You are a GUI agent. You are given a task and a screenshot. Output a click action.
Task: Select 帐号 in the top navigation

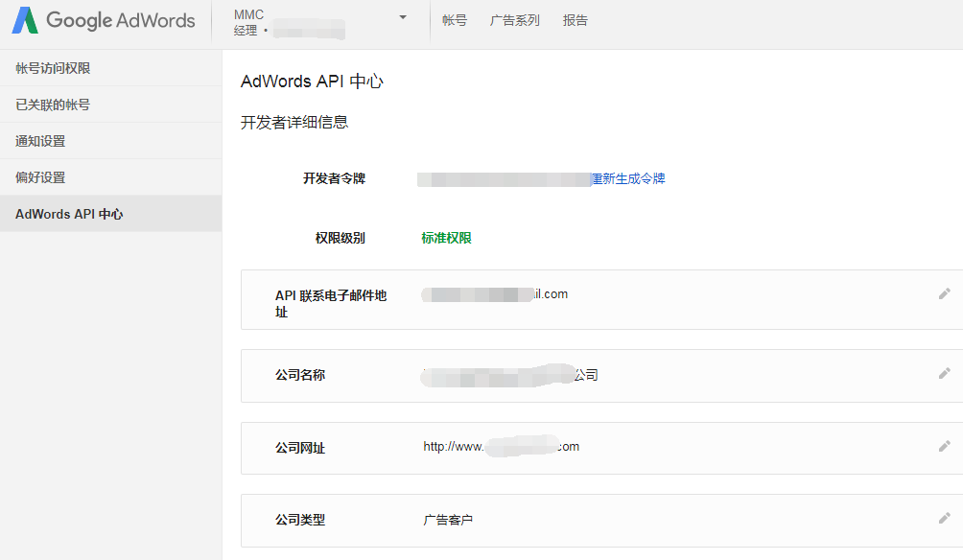455,20
